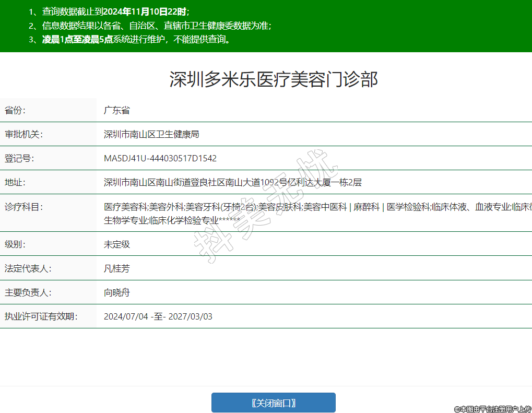Viewport: 532px width, 413px height.
Task: Select the 主要负责人 name 向晓舟
Action: pyautogui.click(x=116, y=292)
